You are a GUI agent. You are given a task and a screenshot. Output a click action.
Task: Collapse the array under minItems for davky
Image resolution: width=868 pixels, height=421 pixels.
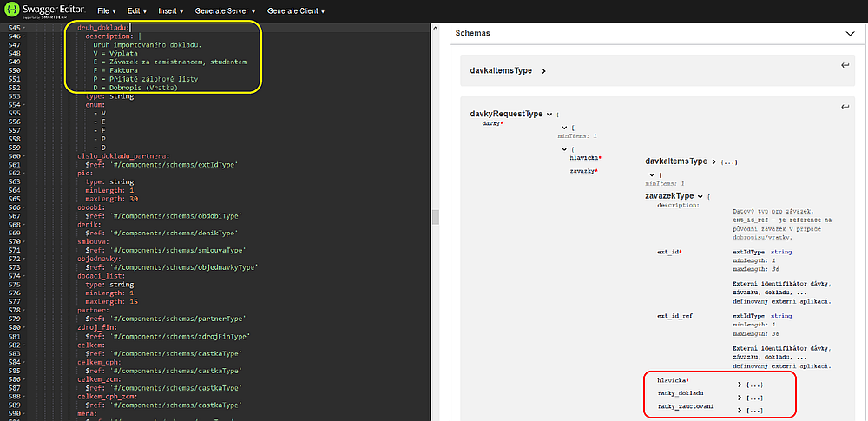565,128
